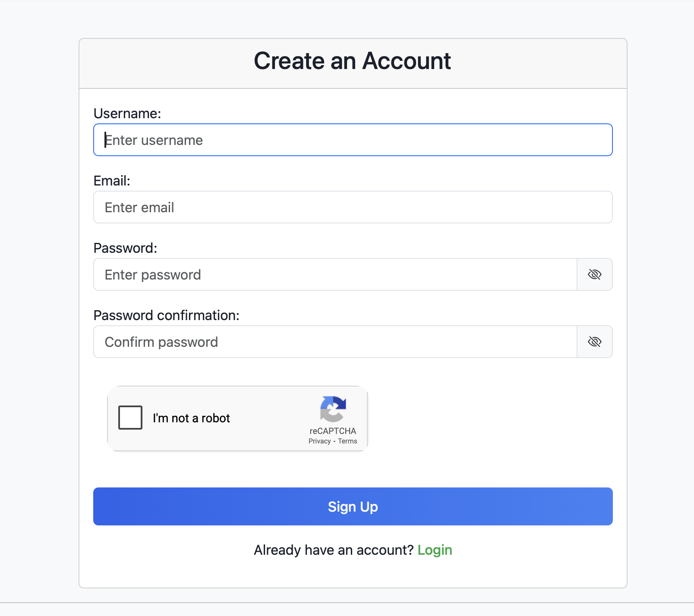Toggle visibility of the Password field

click(x=594, y=274)
